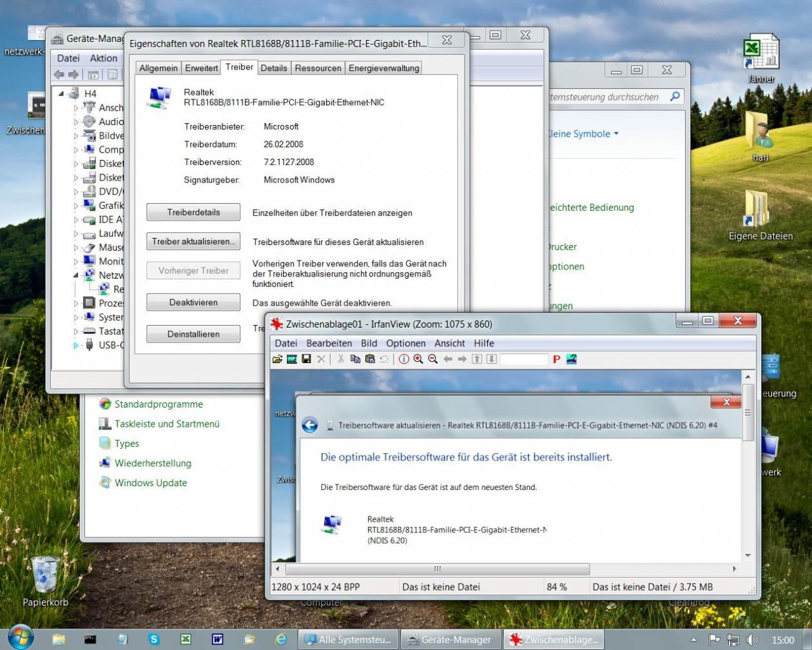Screen dimensions: 812x650
Task: Expand the Audio node in device tree
Action: click(x=76, y=122)
